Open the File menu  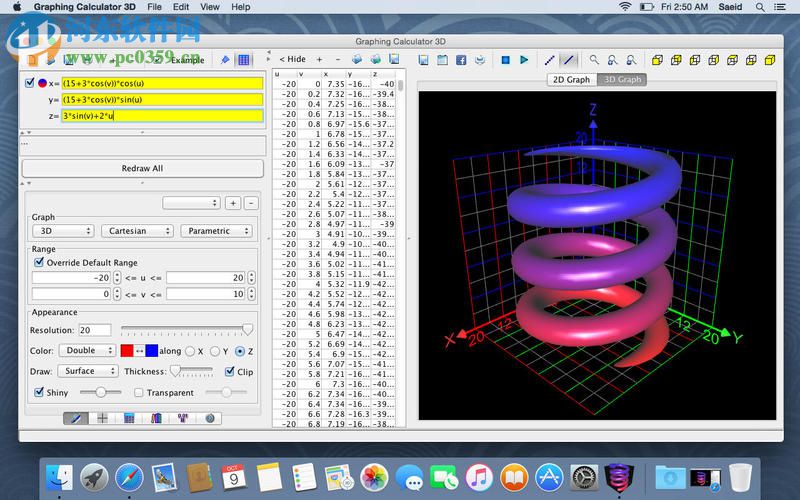click(154, 7)
